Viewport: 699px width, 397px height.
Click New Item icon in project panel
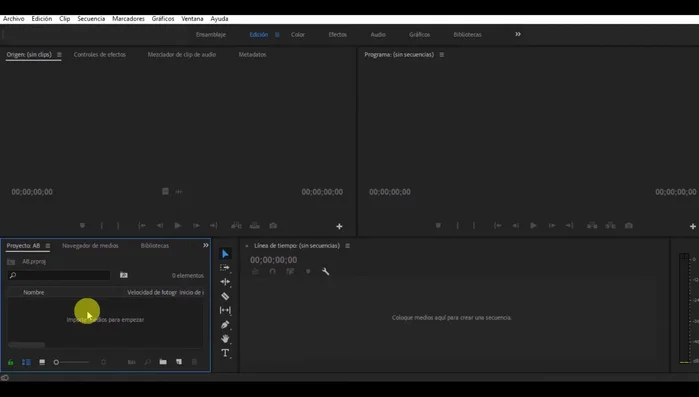(179, 362)
